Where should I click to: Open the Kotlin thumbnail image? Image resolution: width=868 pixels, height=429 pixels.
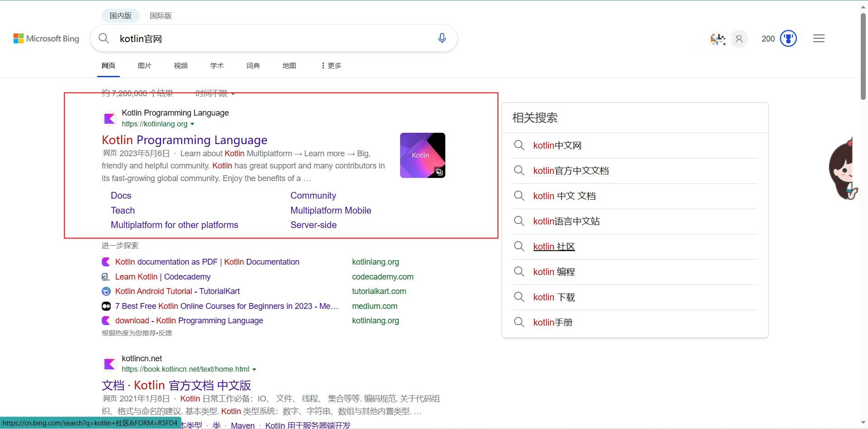coord(423,155)
